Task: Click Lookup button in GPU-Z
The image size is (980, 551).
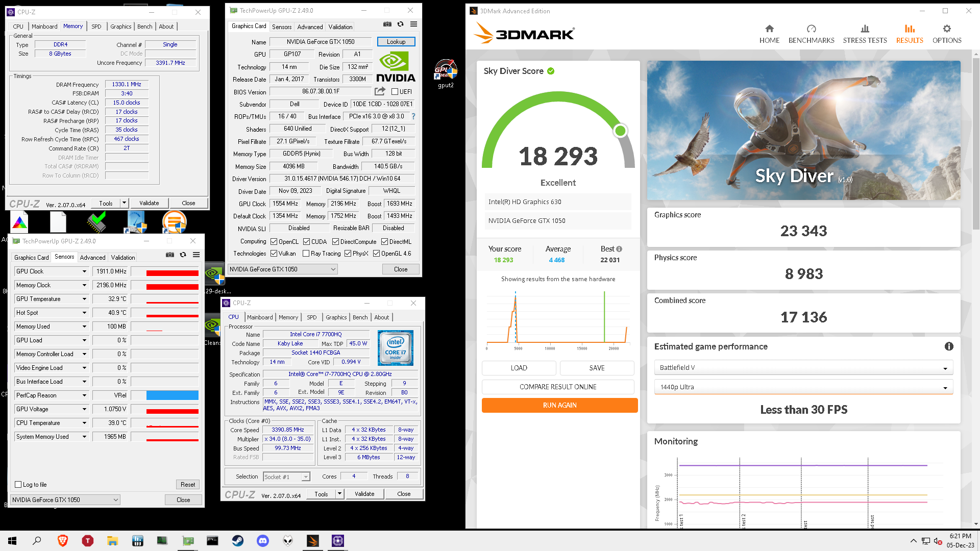Action: (396, 42)
